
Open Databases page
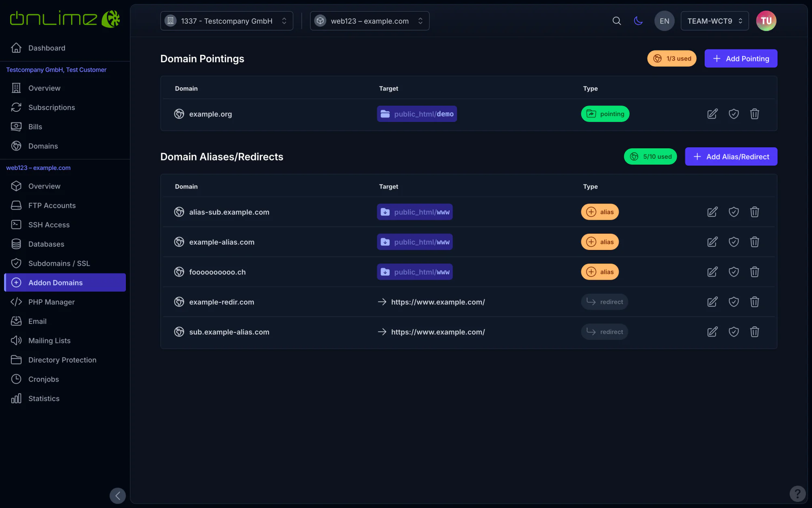pos(65,244)
